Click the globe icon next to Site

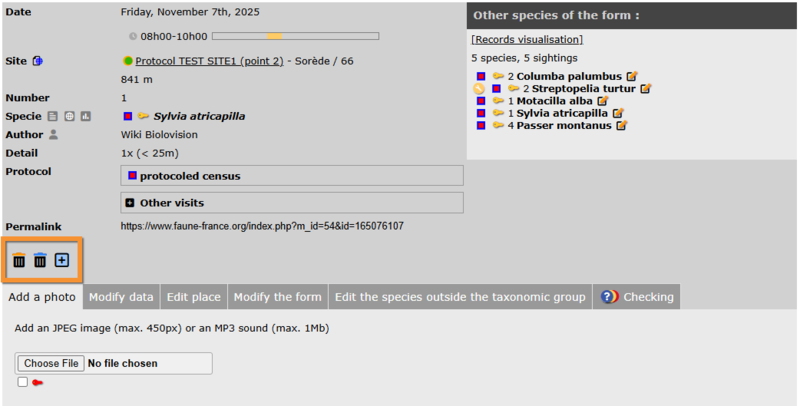point(38,61)
